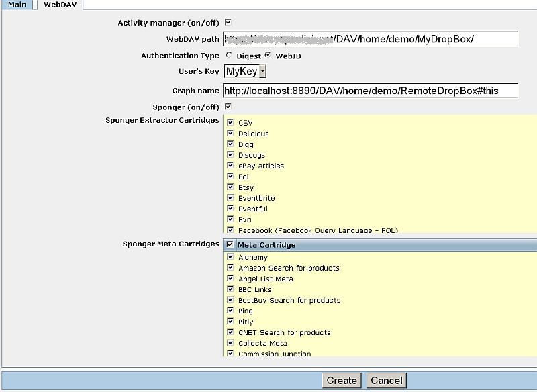This screenshot has height=392, width=537.
Task: Select WebID authentication type
Action: click(268, 56)
